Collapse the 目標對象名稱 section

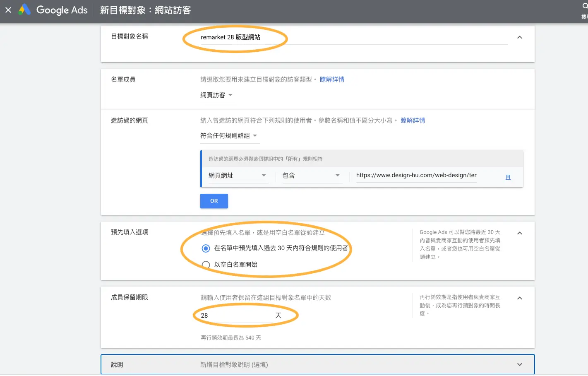(520, 37)
